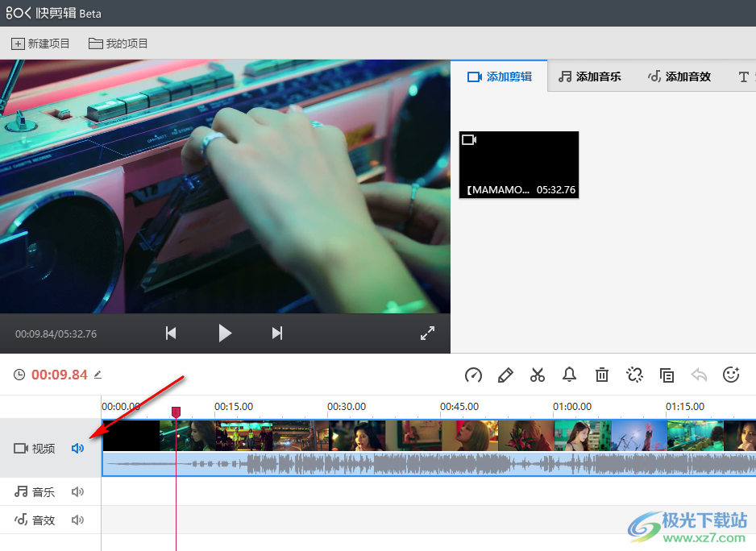The height and width of the screenshot is (551, 756).
Task: Split the clip with the scissors tool
Action: click(x=537, y=375)
